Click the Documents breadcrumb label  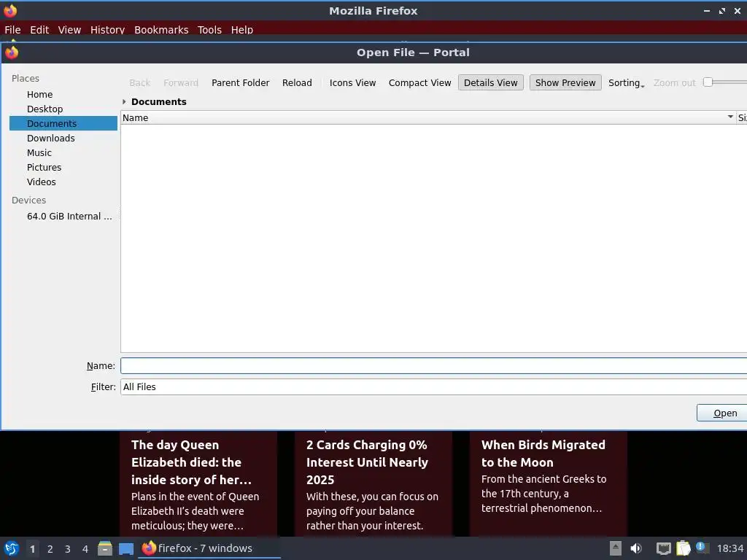158,101
